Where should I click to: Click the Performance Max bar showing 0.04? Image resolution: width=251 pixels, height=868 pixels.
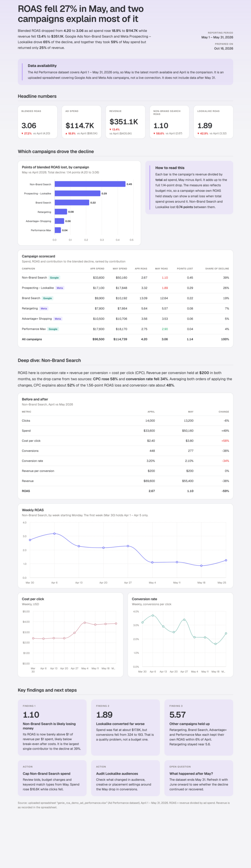58,230
